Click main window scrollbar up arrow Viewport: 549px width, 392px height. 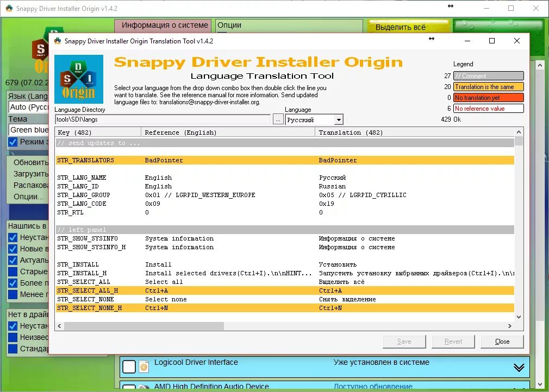coord(540,65)
